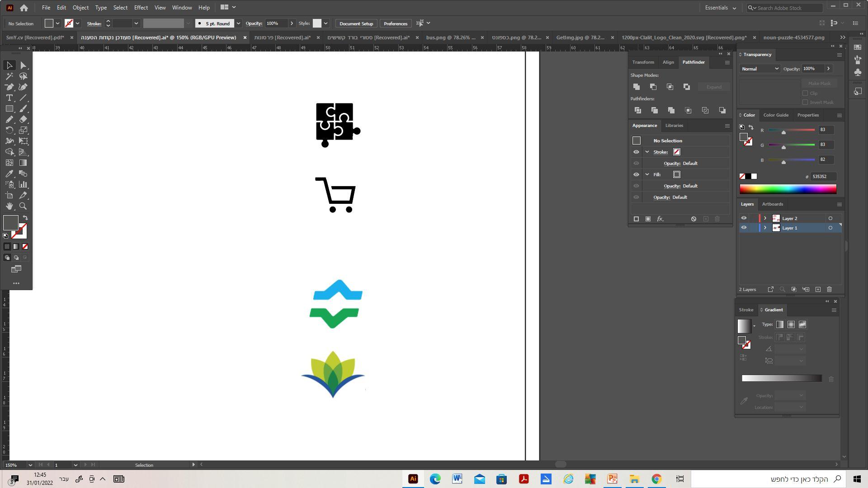The height and width of the screenshot is (488, 868).
Task: Click the Unite shape mode icon
Action: 637,87
